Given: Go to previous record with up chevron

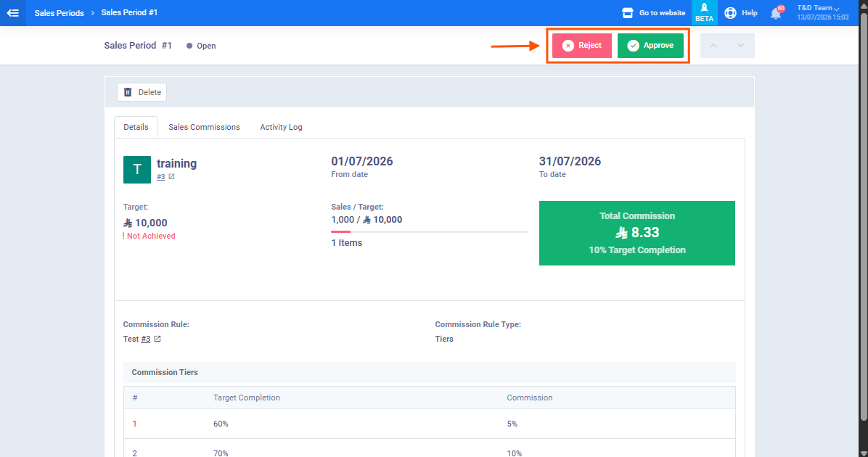Looking at the screenshot, I should 713,46.
